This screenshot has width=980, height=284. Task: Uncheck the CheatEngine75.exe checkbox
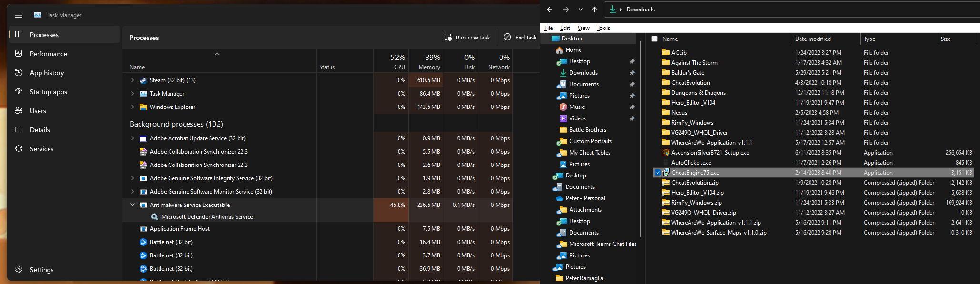point(658,173)
